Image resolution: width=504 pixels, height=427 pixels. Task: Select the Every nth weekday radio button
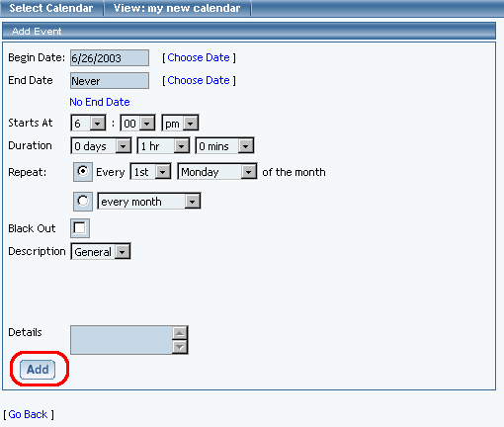tap(83, 172)
